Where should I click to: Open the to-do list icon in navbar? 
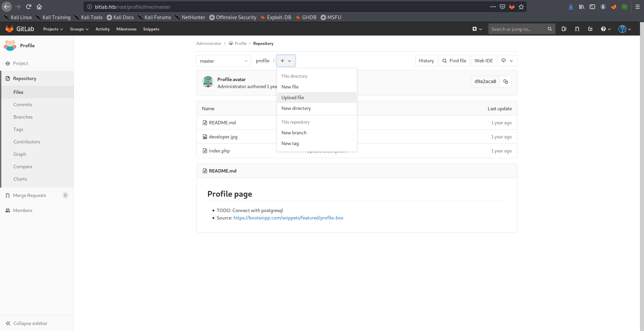coord(590,29)
